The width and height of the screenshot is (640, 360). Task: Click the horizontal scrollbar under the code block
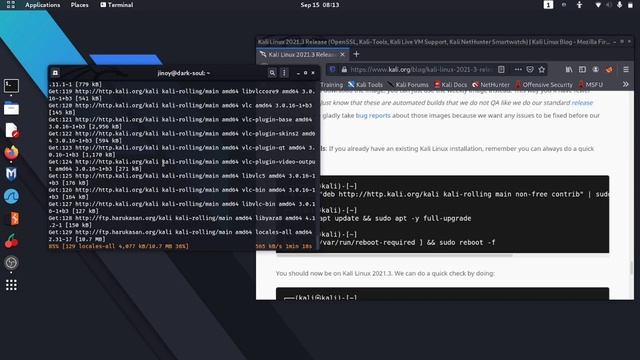pyautogui.click(x=394, y=255)
